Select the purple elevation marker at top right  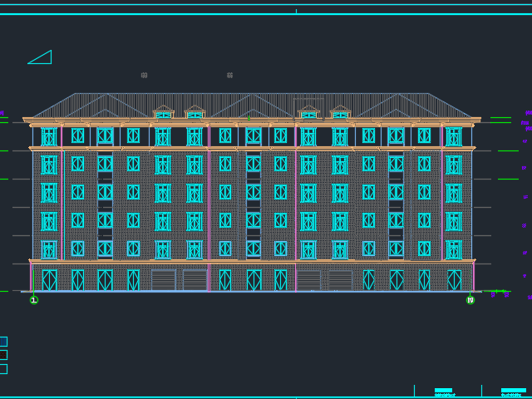coord(528,113)
